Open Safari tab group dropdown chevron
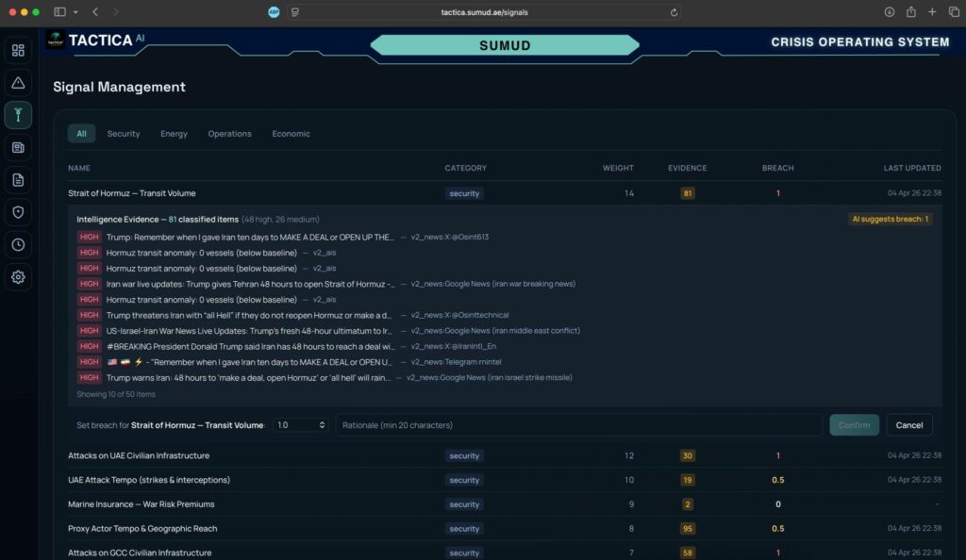 click(75, 11)
